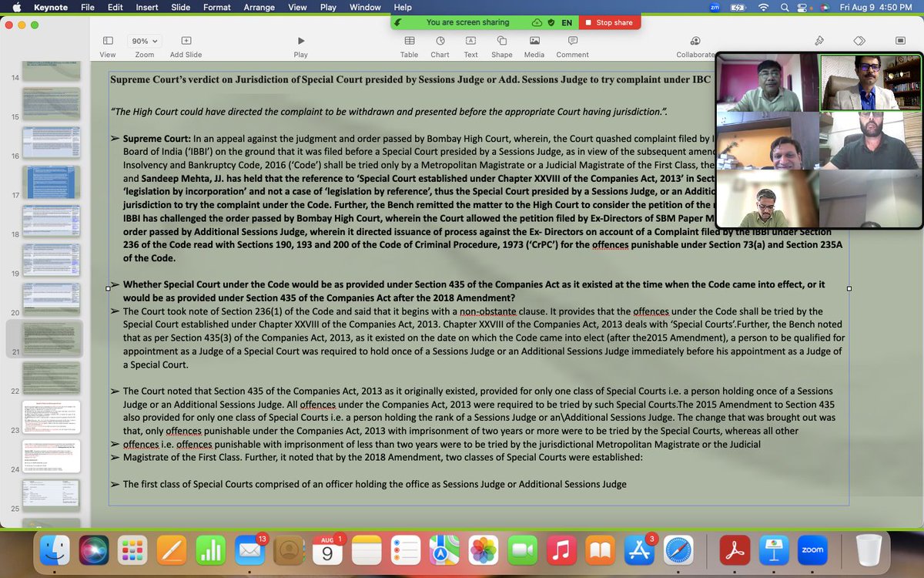The width and height of the screenshot is (924, 578).
Task: Open FaceTime from the Dock
Action: (523, 550)
